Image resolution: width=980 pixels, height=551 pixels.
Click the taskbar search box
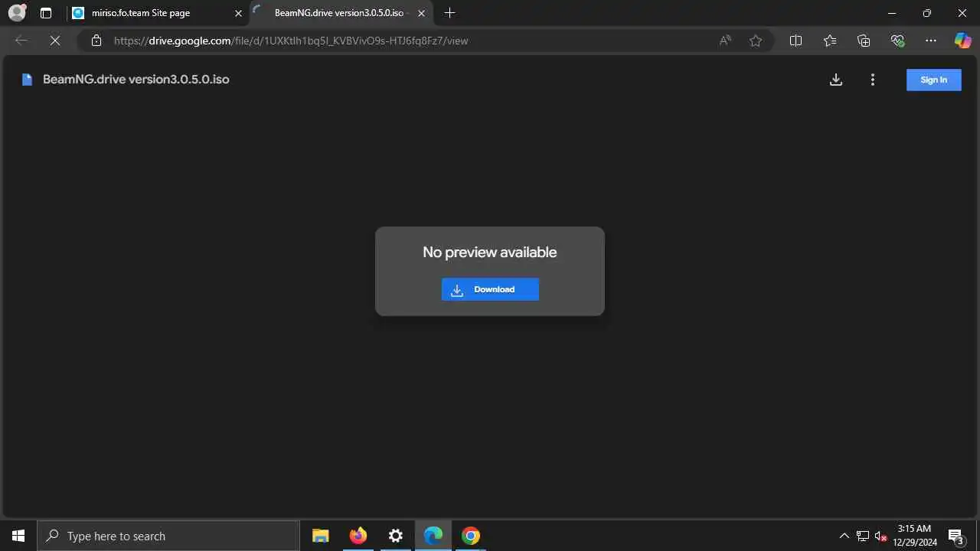pyautogui.click(x=168, y=536)
